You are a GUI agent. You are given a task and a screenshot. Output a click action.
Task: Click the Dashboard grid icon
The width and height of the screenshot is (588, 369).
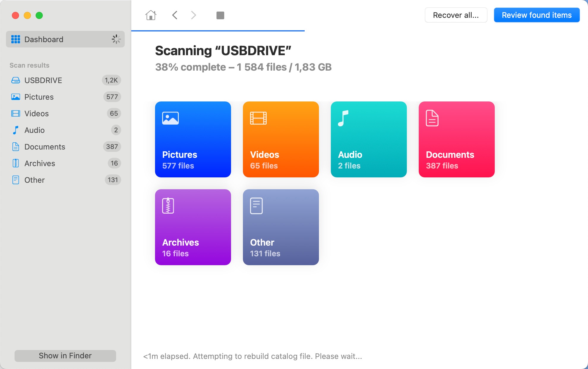pos(15,39)
